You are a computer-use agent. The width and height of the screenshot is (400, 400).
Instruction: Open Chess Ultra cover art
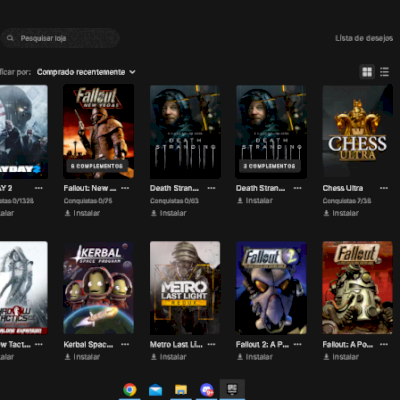[x=357, y=131]
